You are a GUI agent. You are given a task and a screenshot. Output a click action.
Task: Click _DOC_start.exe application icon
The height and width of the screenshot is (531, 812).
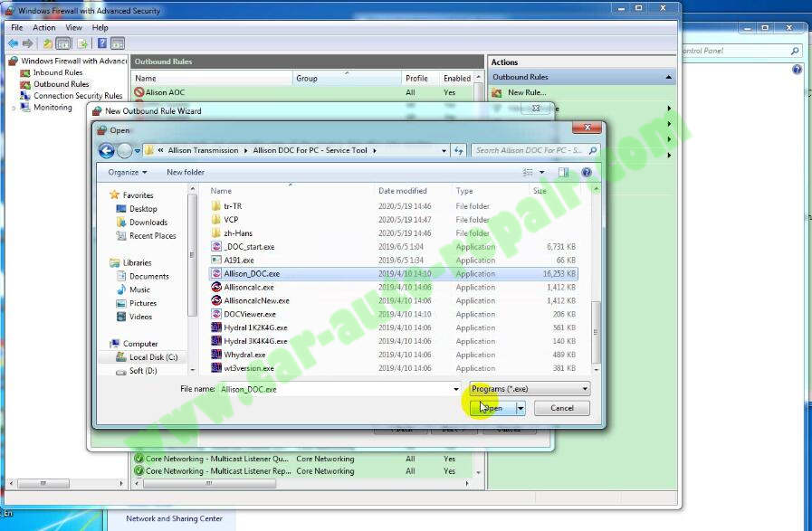coord(216,246)
